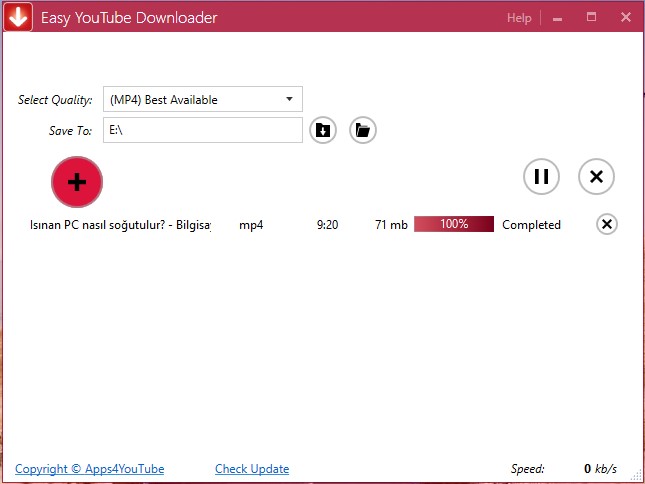Minimize the downloader window

[x=557, y=18]
